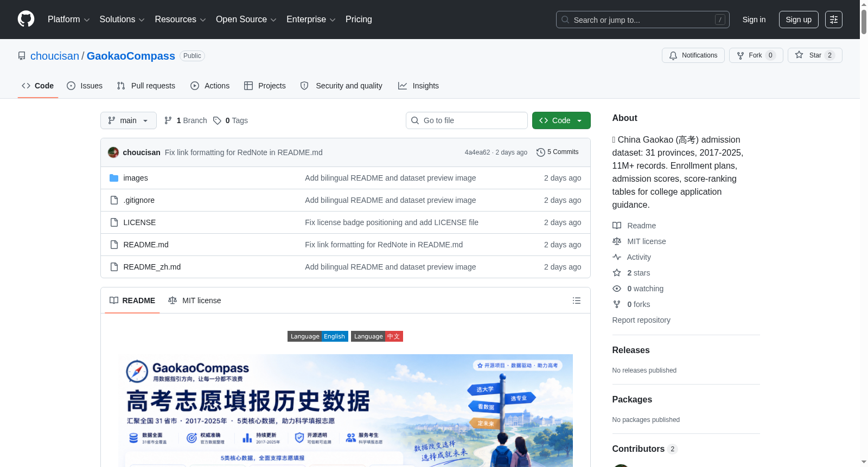Viewport: 868px width, 467px height.
Task: Switch to the Insights tab
Action: tap(418, 86)
